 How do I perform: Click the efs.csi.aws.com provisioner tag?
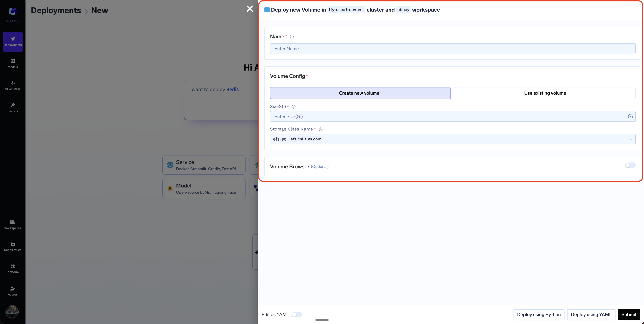(x=306, y=139)
